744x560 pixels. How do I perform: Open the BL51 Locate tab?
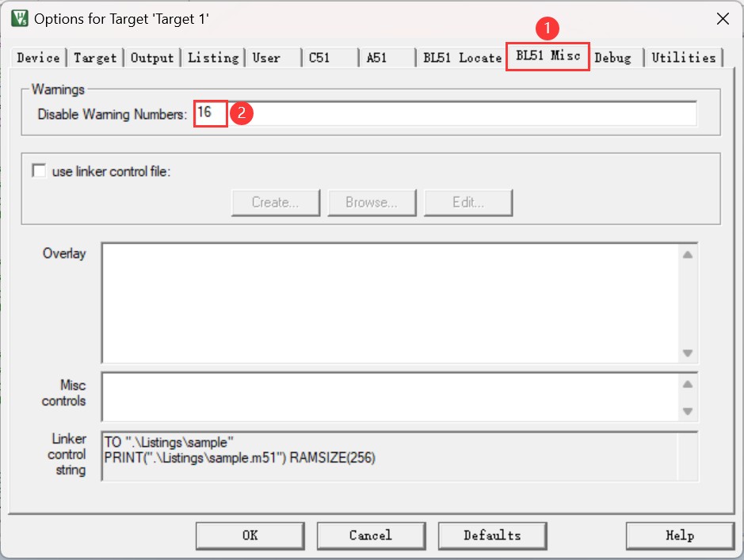pyautogui.click(x=462, y=58)
